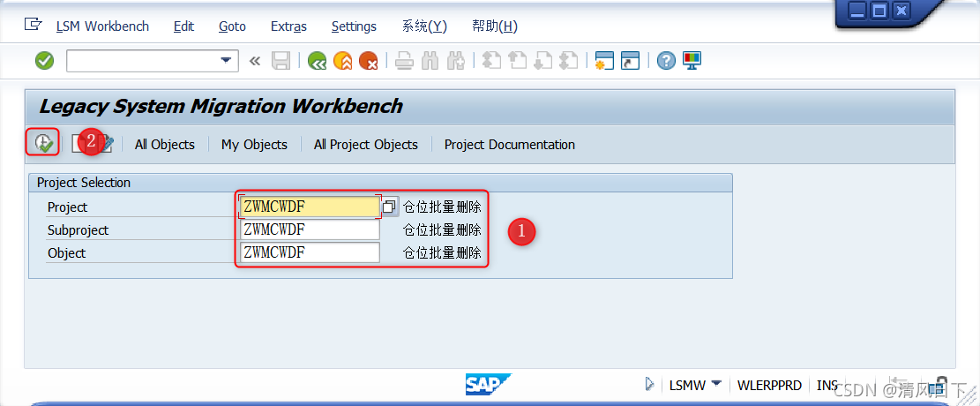Screen dimensions: 980x406
Task: Open the Customize Local Layout monitor icon
Action: [x=692, y=61]
